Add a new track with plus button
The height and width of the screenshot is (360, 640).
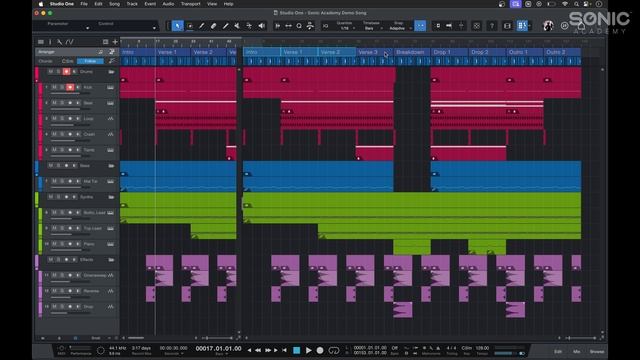(x=115, y=42)
